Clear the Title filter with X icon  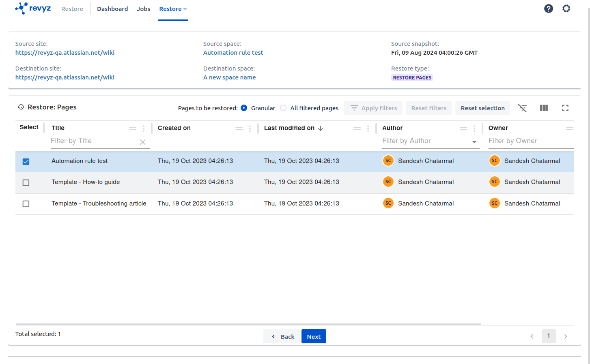tap(142, 142)
